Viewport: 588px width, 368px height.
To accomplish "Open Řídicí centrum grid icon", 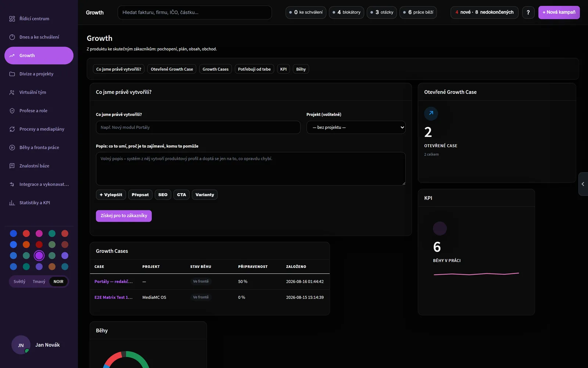I will pos(12,19).
